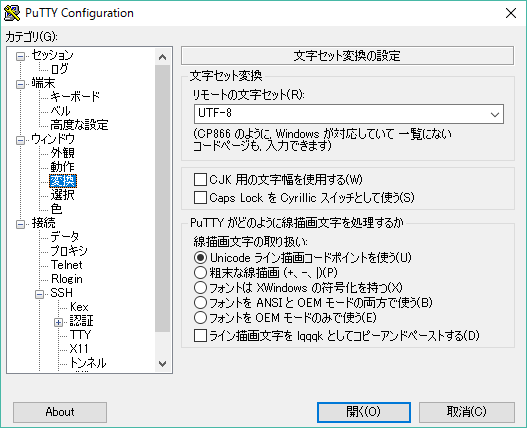Select ログ in the category tree
The height and width of the screenshot is (428, 527).
point(59,69)
